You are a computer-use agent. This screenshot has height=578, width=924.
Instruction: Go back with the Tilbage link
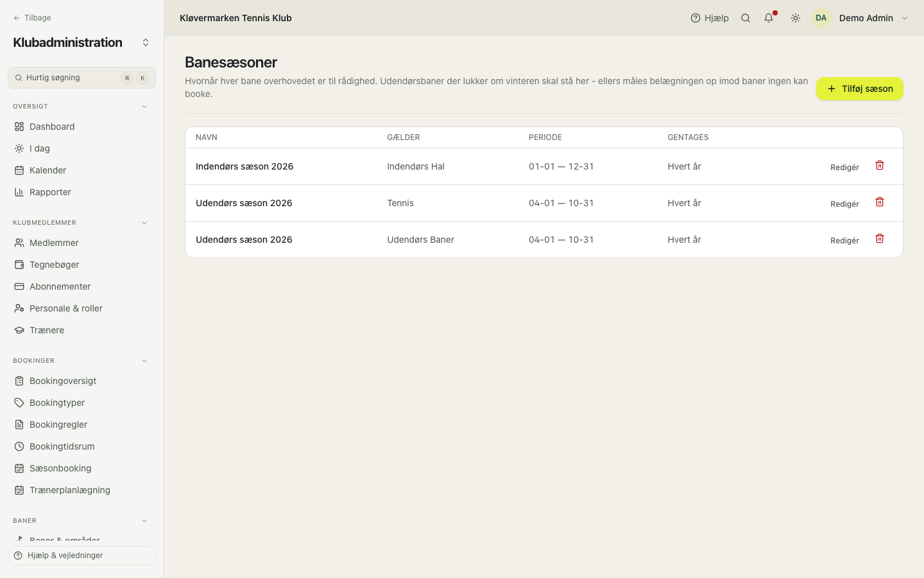(x=32, y=18)
